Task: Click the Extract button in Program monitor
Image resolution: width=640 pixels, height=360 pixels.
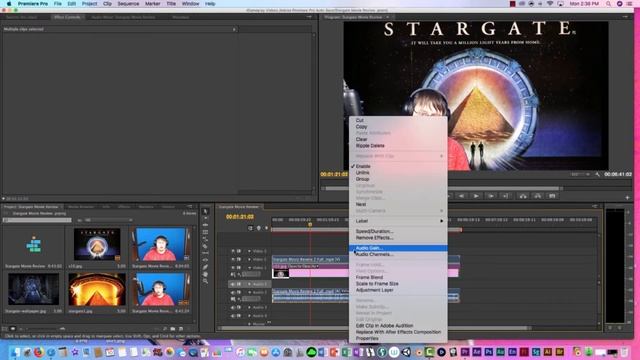Action: click(538, 196)
